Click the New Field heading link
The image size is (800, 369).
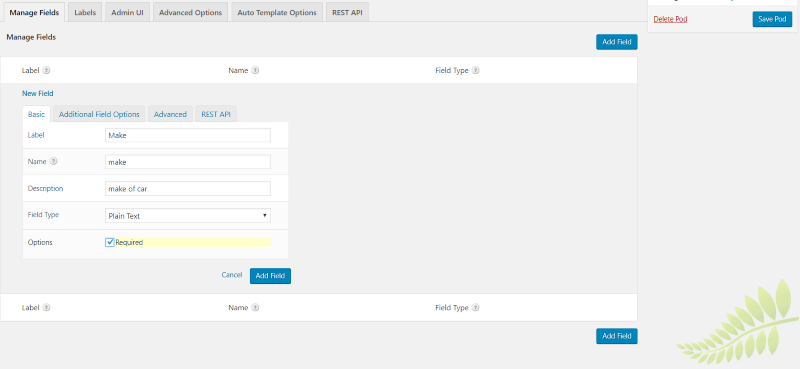pyautogui.click(x=38, y=93)
